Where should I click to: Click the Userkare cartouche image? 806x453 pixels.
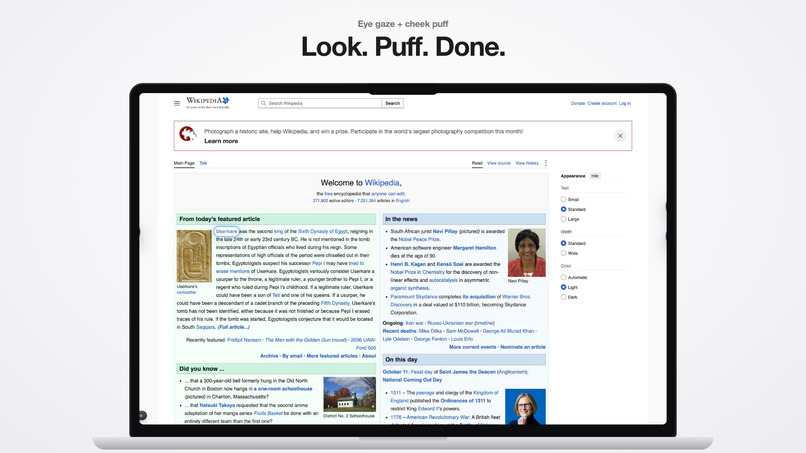pos(194,256)
